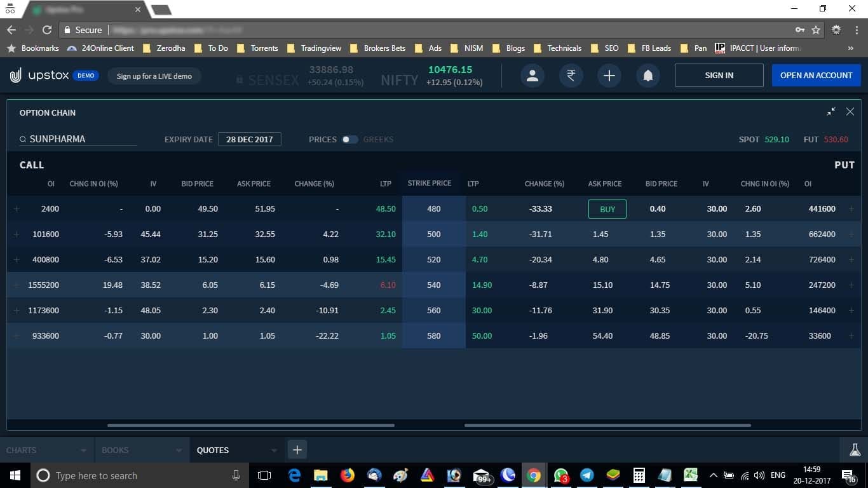The height and width of the screenshot is (488, 868).
Task: Open File Explorer from taskbar
Action: pos(320,475)
